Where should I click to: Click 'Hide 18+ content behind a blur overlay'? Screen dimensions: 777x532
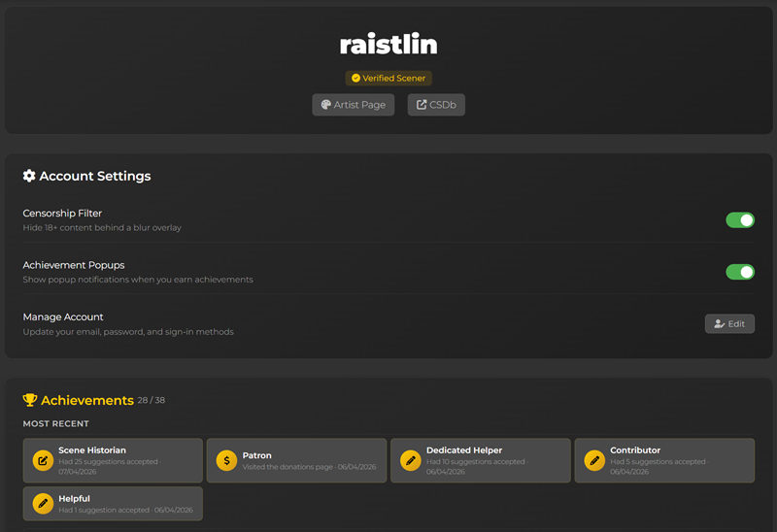click(102, 228)
